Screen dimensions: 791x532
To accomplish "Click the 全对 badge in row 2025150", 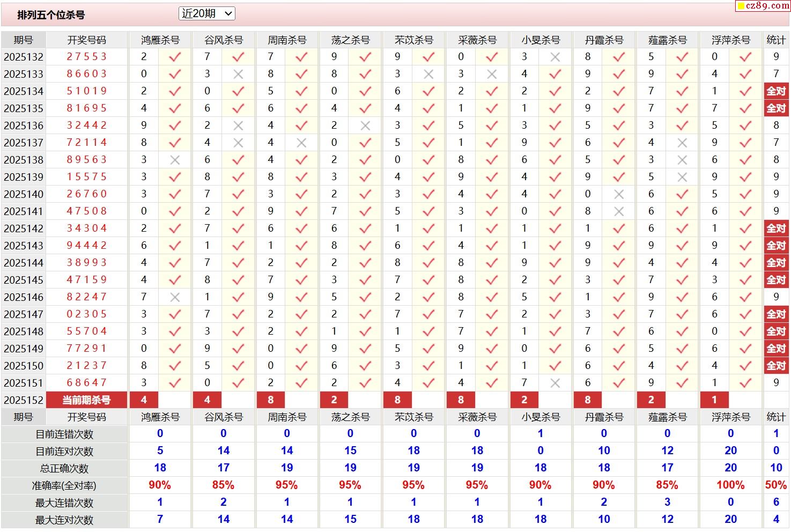I will [775, 366].
